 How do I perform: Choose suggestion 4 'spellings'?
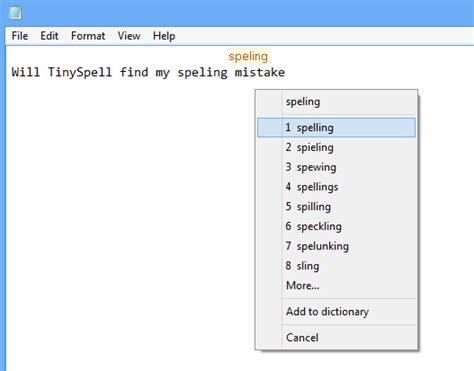tap(336, 187)
